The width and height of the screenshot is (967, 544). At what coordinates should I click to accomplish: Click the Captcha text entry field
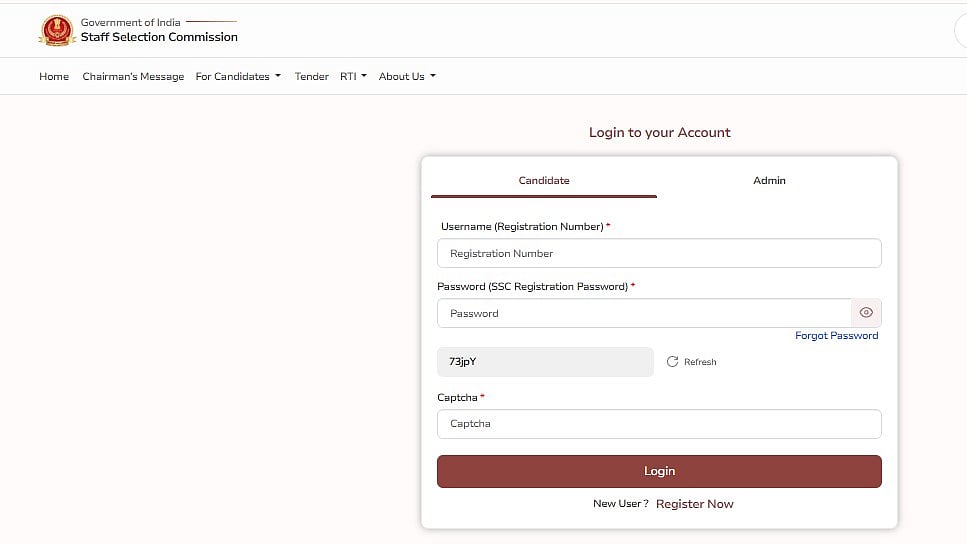click(x=659, y=424)
